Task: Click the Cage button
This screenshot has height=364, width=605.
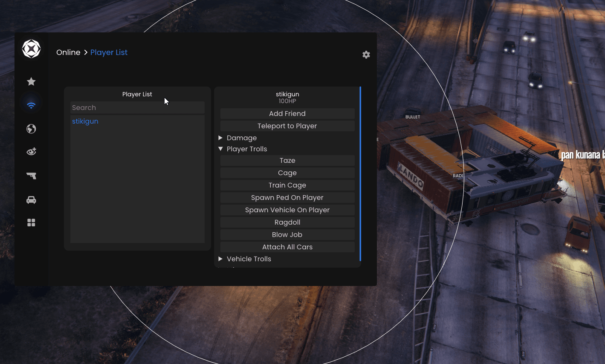Action: [287, 173]
